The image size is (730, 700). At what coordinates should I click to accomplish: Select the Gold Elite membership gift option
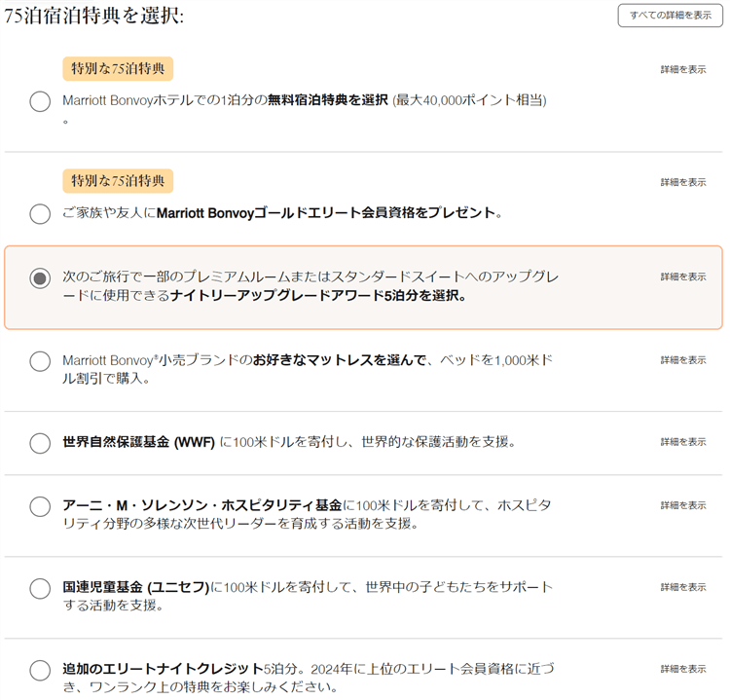[40, 214]
